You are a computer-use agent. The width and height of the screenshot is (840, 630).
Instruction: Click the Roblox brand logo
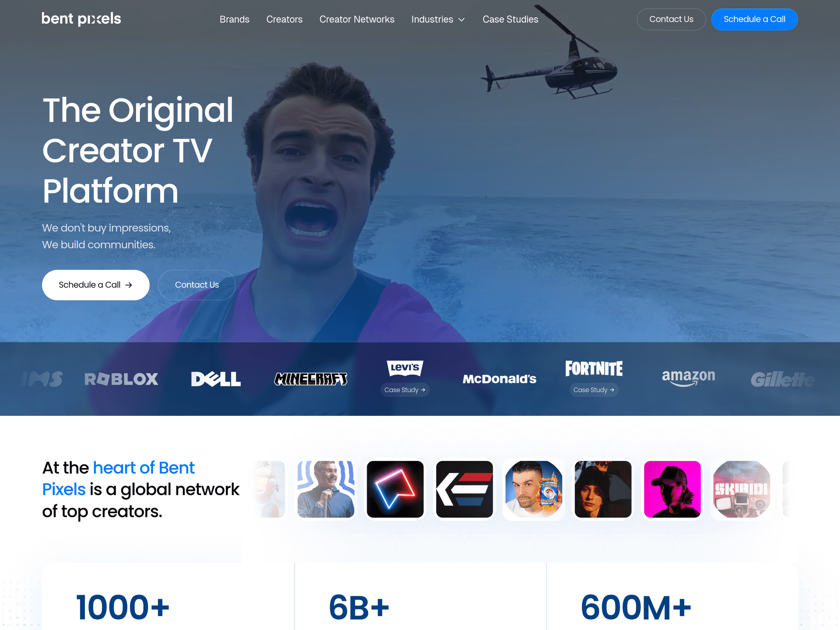121,379
